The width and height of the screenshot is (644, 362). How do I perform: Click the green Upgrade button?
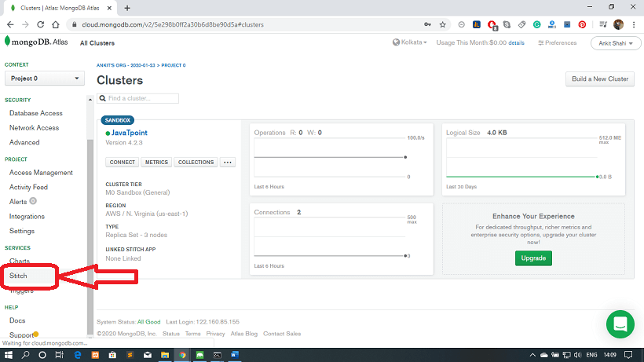coord(533,258)
